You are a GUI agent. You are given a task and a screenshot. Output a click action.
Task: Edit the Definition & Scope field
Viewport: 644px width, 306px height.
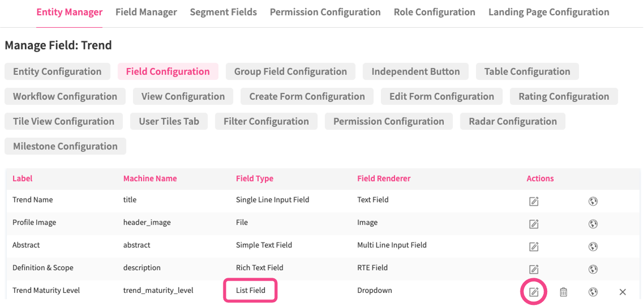(534, 269)
